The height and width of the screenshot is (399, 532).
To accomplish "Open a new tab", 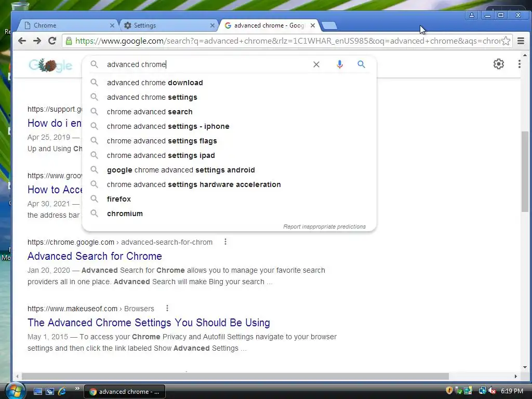I will pyautogui.click(x=329, y=25).
